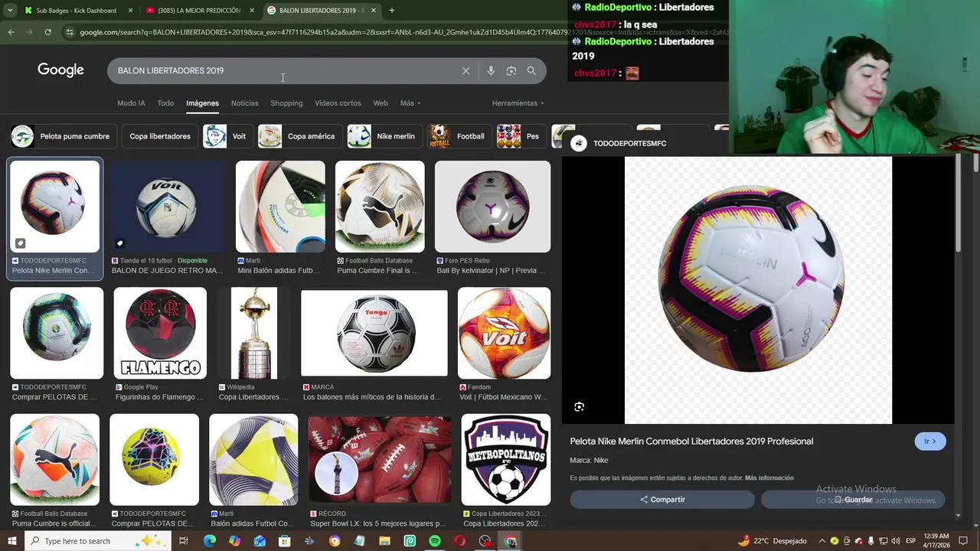Open the volume control in system tray
This screenshot has height=551, width=980.
897,541
